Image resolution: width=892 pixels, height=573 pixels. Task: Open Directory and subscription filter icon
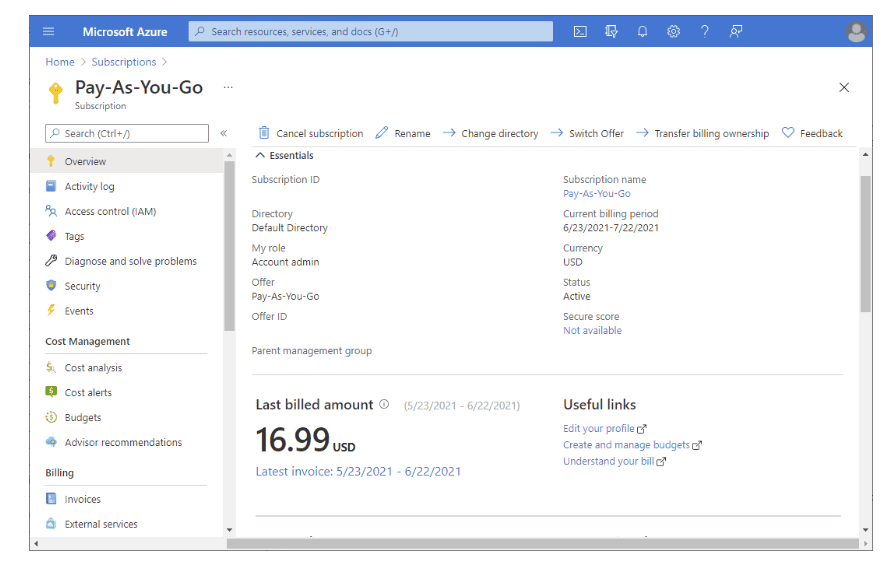click(x=612, y=31)
